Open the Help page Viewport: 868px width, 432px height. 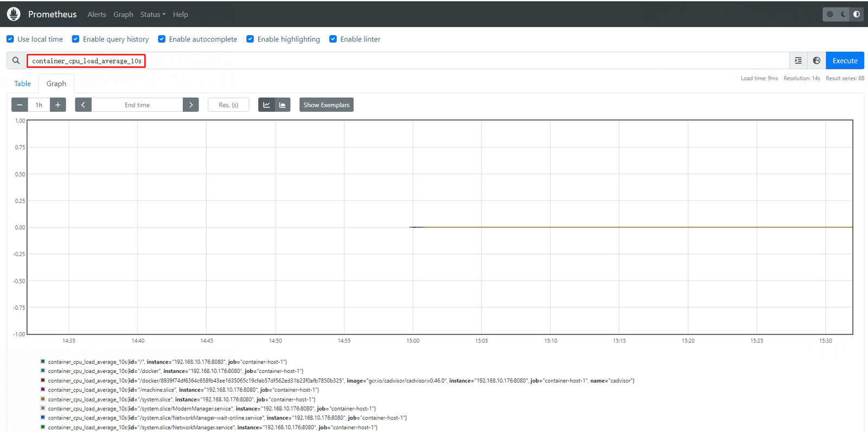181,15
